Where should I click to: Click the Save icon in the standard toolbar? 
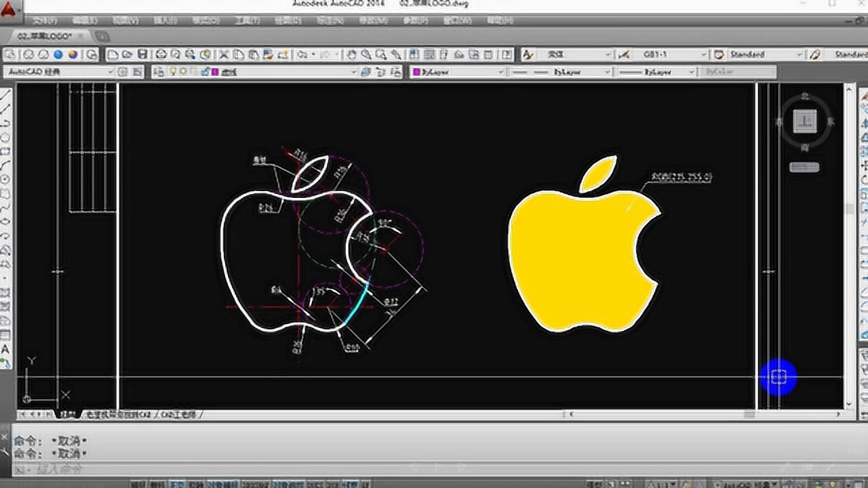[142, 54]
